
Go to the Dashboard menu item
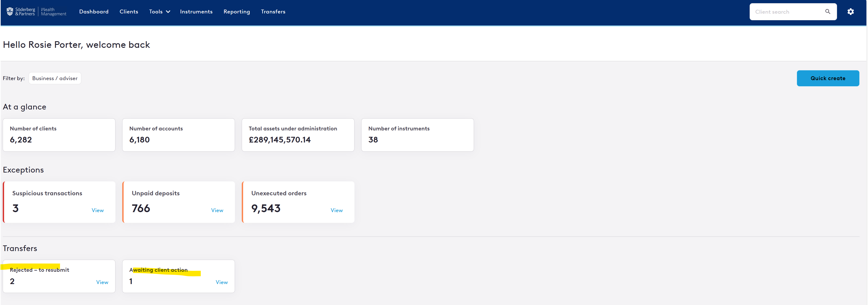point(94,12)
